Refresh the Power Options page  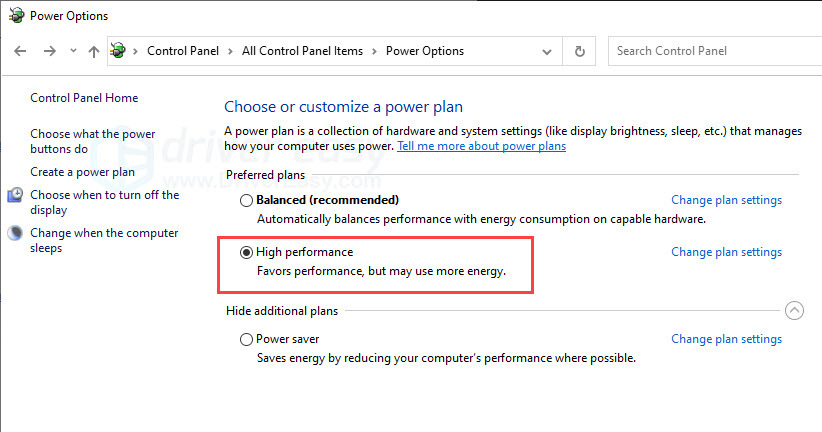(x=579, y=51)
